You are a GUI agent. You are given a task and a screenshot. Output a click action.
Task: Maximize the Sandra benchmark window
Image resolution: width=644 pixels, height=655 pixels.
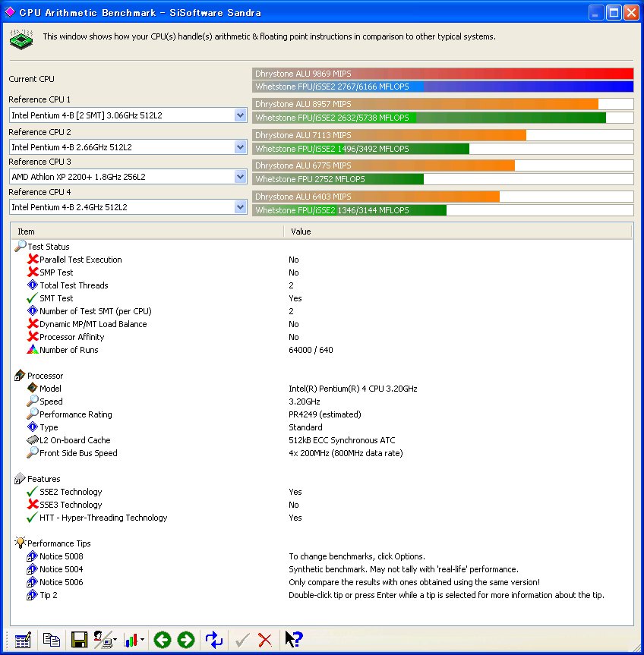pos(614,13)
